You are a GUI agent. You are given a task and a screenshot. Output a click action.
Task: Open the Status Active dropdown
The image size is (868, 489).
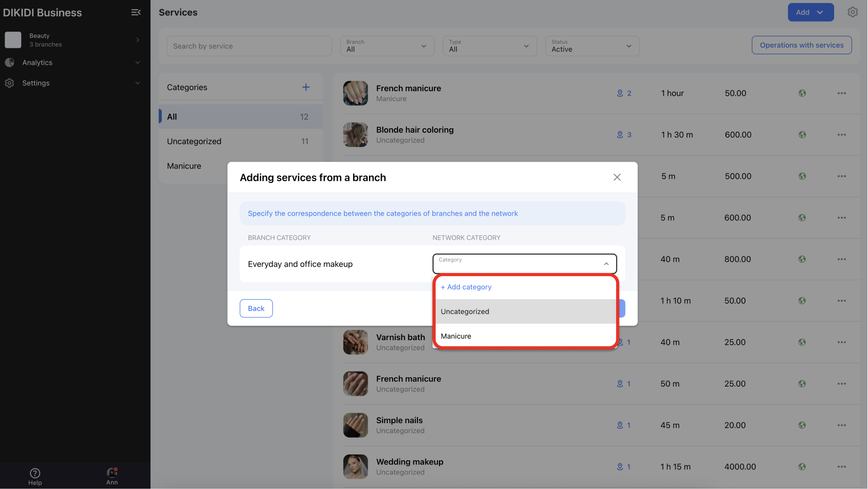(592, 46)
